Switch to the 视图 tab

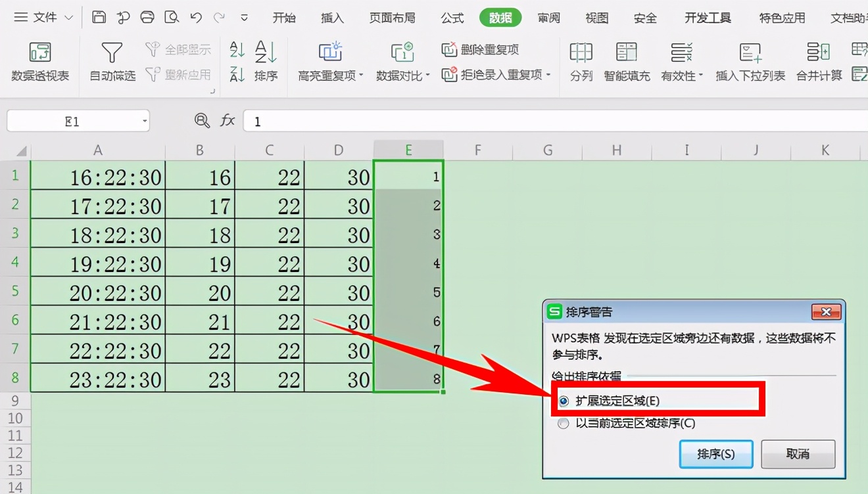tap(597, 18)
